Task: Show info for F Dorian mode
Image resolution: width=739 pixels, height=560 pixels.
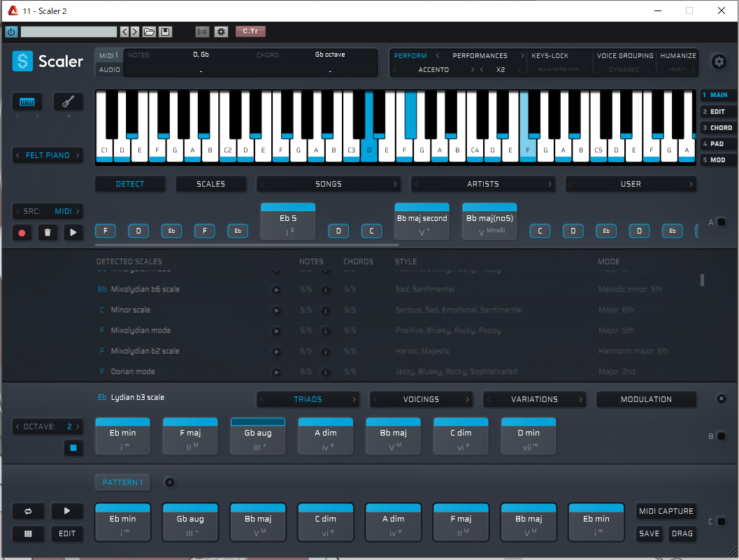Action: tap(325, 373)
